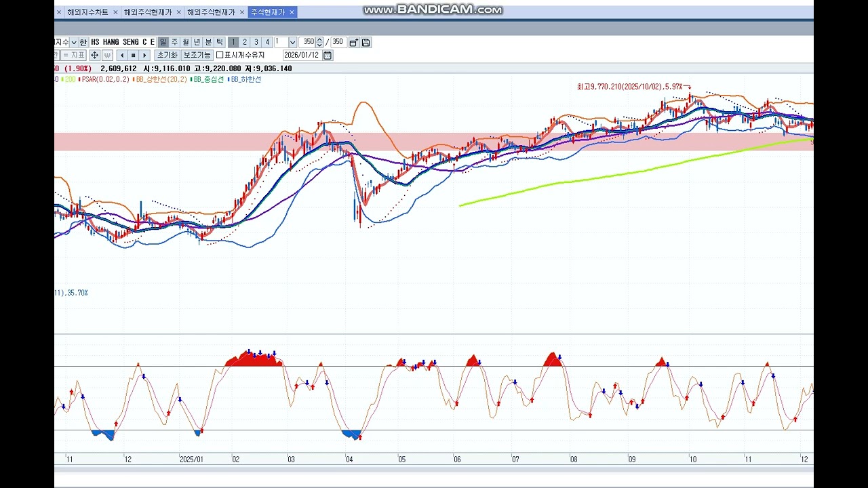This screenshot has height=488, width=868.
Task: Close the 해외지수차트 tab
Action: [x=115, y=12]
